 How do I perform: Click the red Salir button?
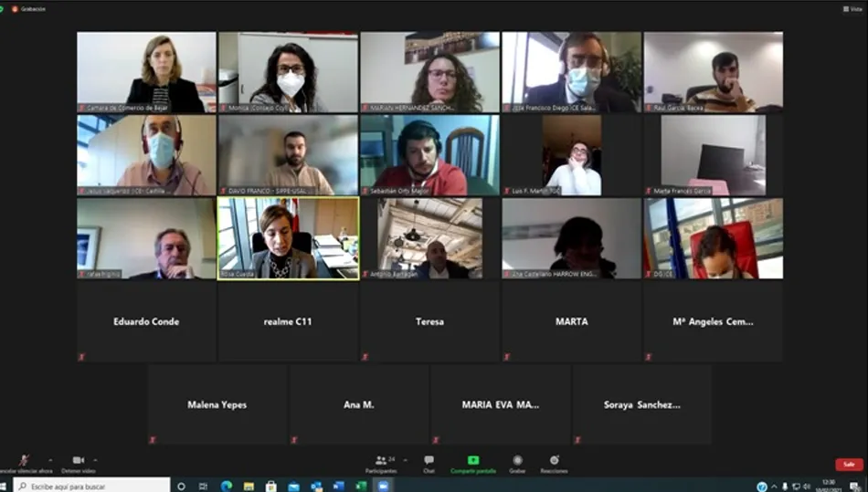coord(849,464)
